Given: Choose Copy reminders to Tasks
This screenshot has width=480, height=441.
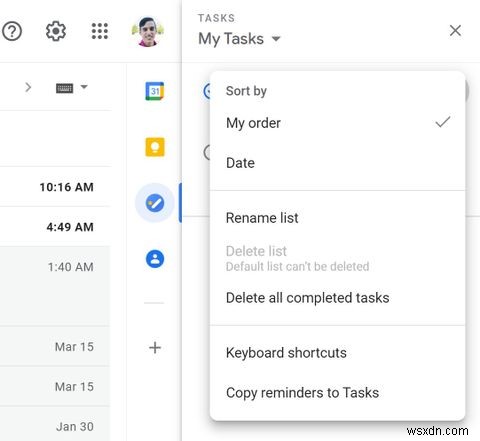Looking at the screenshot, I should pos(337,393).
